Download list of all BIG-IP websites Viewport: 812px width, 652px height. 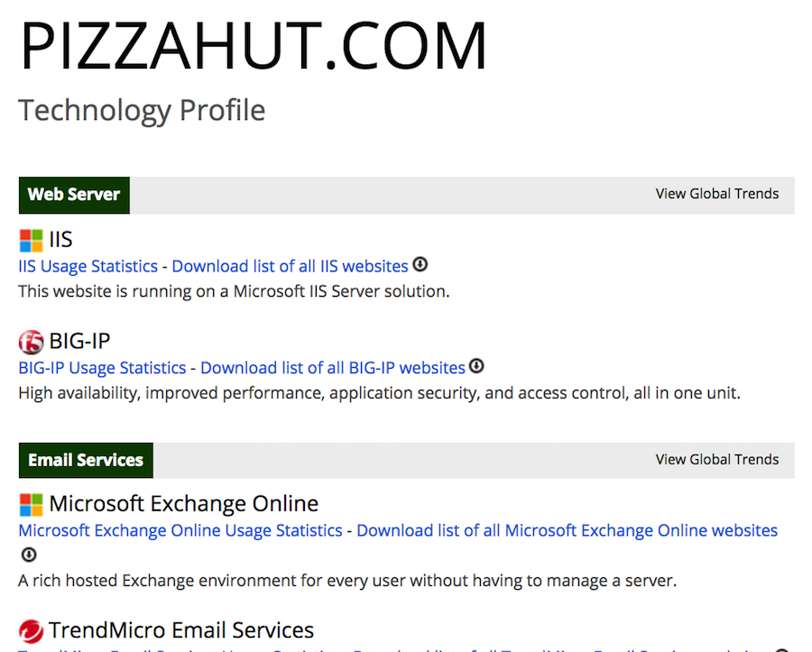333,368
